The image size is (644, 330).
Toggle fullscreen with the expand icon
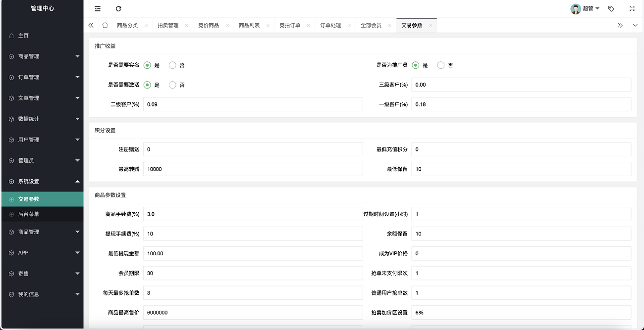pyautogui.click(x=632, y=9)
